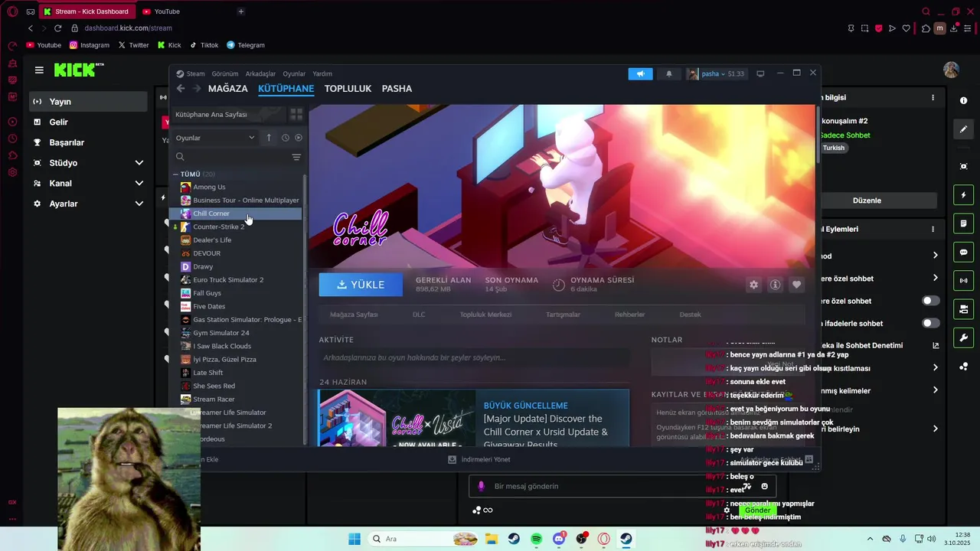Toggle the 'ifadelerle sohbet' switch
This screenshot has height=551, width=980.
pyautogui.click(x=931, y=323)
